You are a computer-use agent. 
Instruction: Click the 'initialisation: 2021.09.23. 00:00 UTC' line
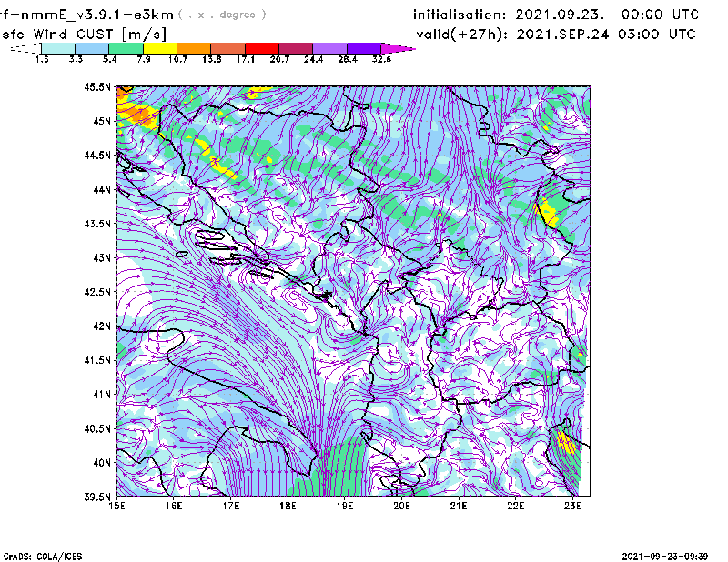click(556, 15)
